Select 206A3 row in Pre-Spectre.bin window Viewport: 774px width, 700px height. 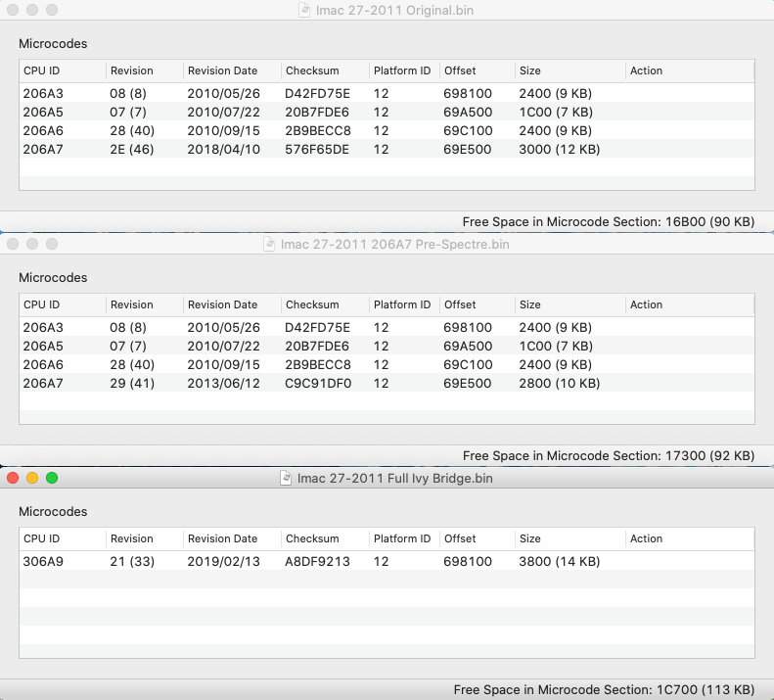[x=387, y=328]
